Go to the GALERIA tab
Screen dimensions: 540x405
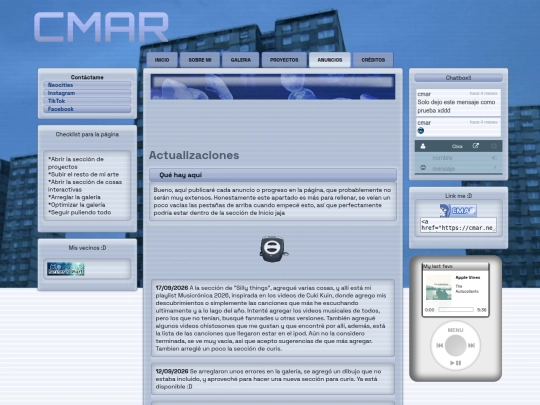tap(241, 60)
